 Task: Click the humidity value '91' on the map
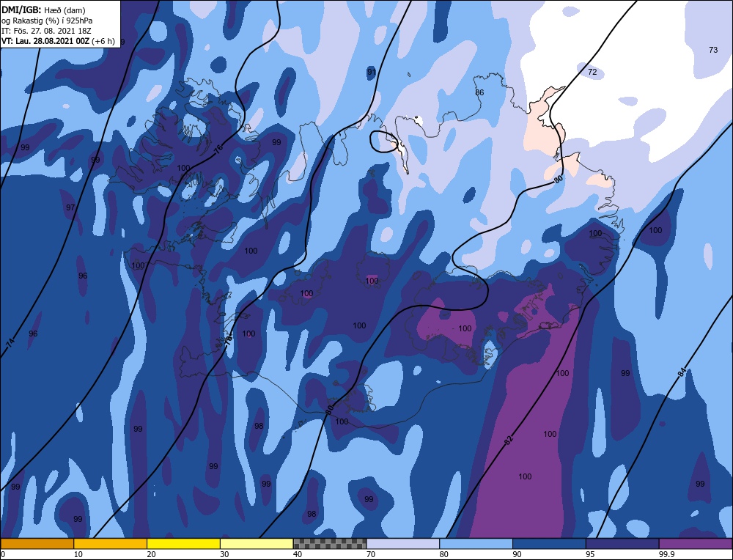click(372, 72)
